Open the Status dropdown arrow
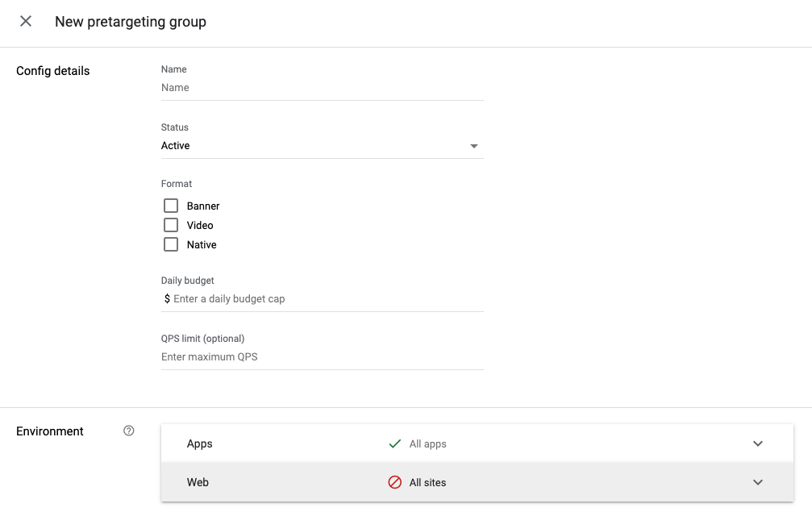The width and height of the screenshot is (812, 512). tap(474, 146)
